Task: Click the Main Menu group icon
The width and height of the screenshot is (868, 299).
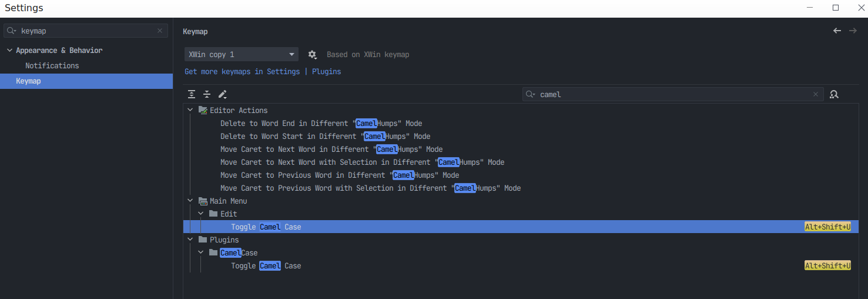Action: coord(203,201)
